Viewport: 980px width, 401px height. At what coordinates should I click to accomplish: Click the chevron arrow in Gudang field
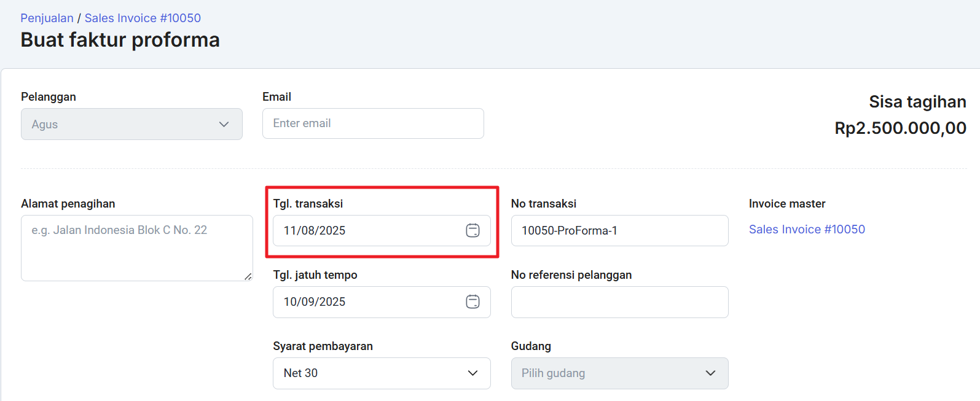click(x=710, y=373)
